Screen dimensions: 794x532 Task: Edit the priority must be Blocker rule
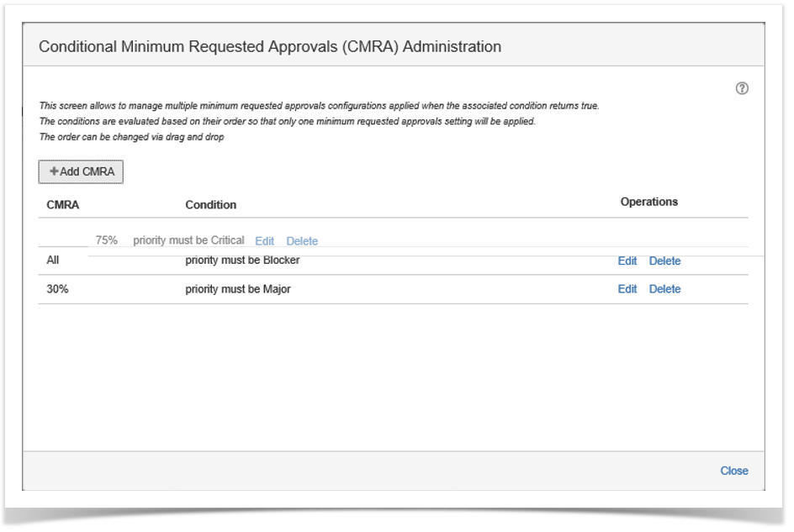pyautogui.click(x=627, y=261)
